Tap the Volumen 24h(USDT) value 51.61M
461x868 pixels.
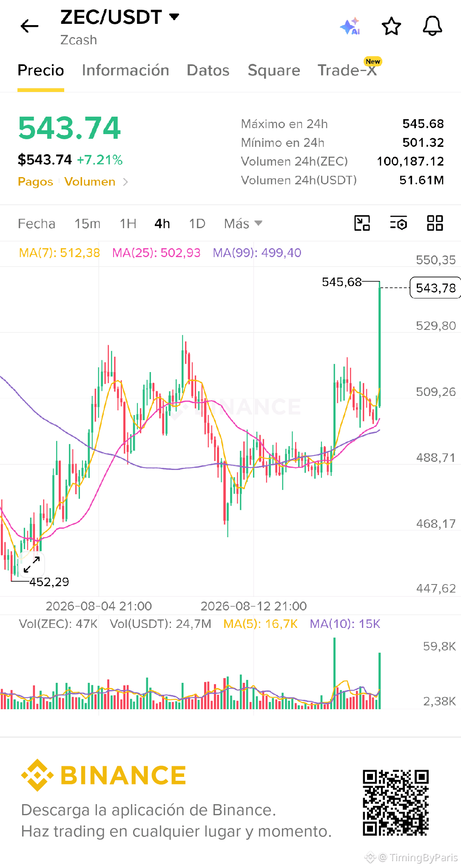(421, 180)
